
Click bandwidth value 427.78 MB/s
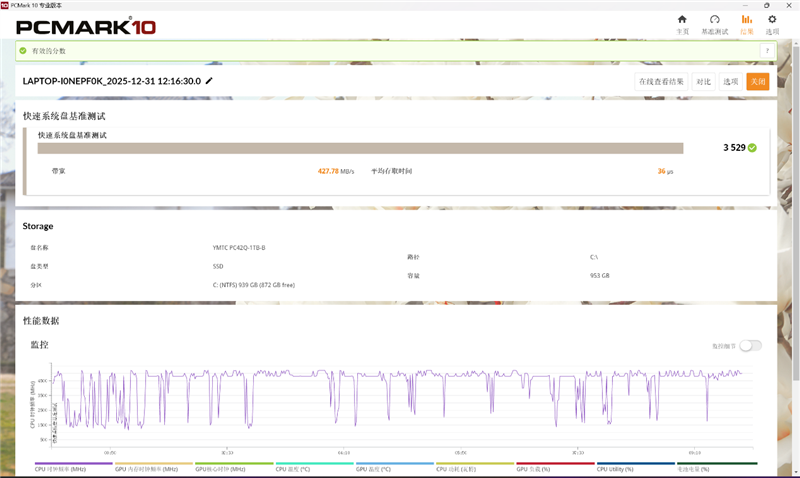[336, 171]
